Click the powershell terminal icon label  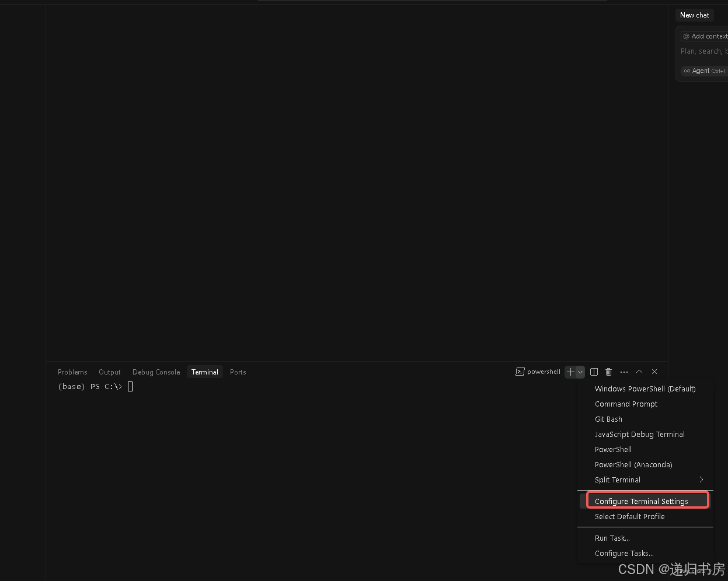538,372
